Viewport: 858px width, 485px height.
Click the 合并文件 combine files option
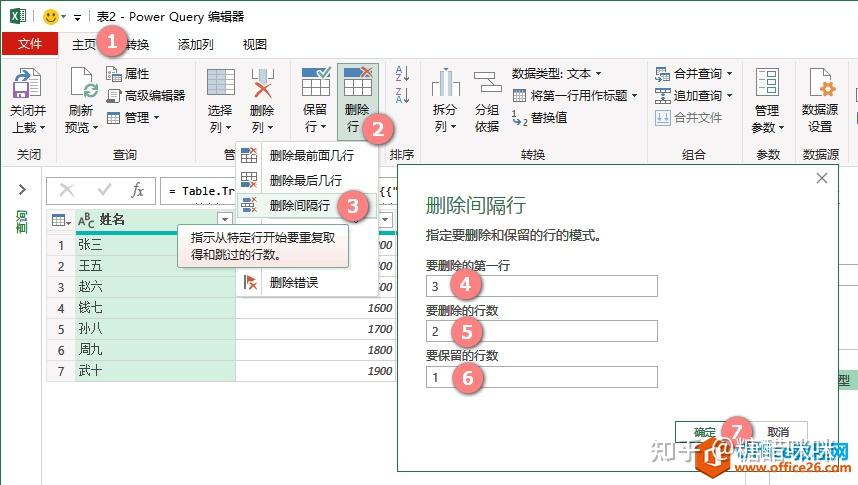(x=688, y=117)
